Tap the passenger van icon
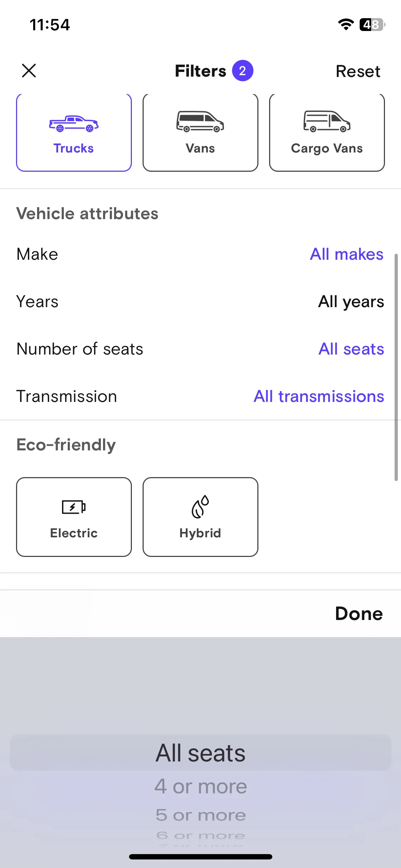 click(200, 122)
